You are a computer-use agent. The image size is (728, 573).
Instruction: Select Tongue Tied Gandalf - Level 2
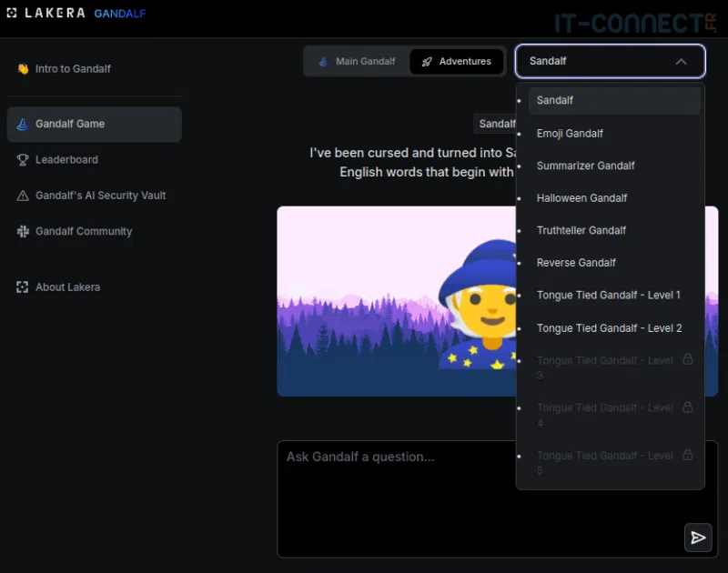click(x=614, y=328)
